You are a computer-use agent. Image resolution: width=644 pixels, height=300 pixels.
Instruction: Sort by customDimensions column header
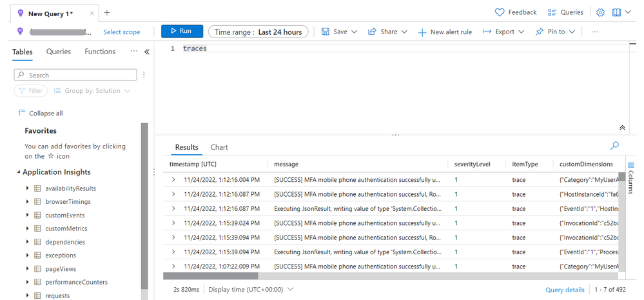coord(586,164)
